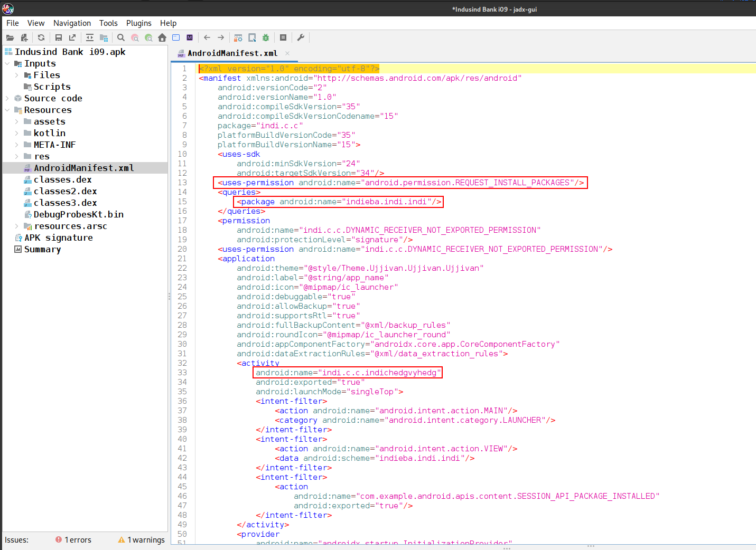Screen dimensions: 756x550
Task: Toggle Flatten packages toolbar icon
Action: tap(104, 37)
